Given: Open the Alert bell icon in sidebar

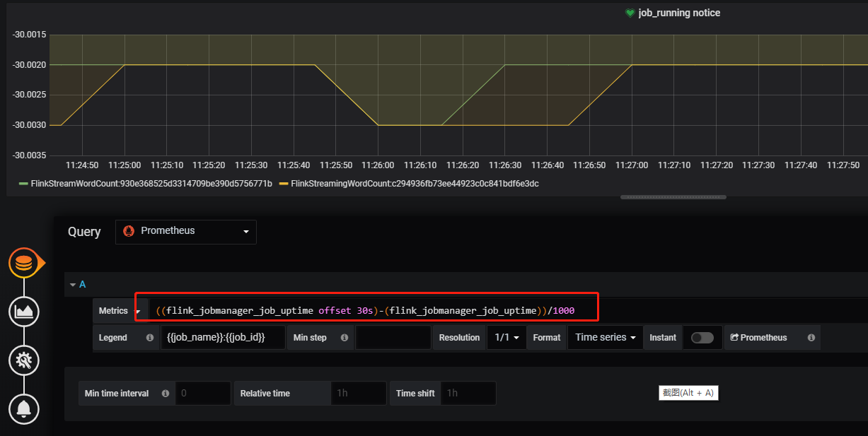Looking at the screenshot, I should tap(23, 408).
